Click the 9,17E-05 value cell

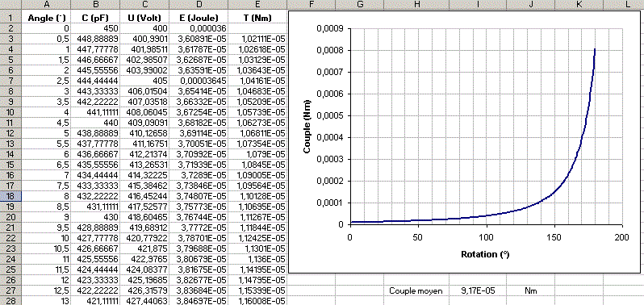(x=478, y=290)
